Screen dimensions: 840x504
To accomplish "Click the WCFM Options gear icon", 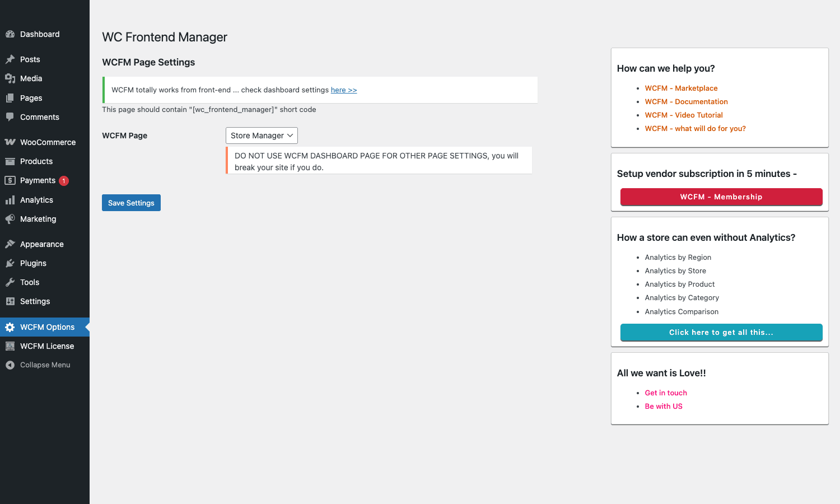I will [x=10, y=327].
